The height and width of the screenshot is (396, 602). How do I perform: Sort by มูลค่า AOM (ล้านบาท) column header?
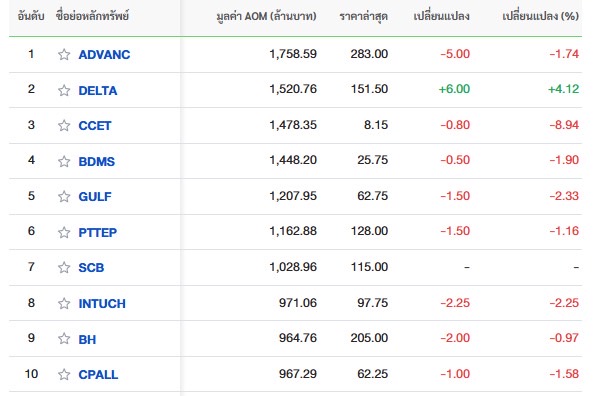pos(266,16)
